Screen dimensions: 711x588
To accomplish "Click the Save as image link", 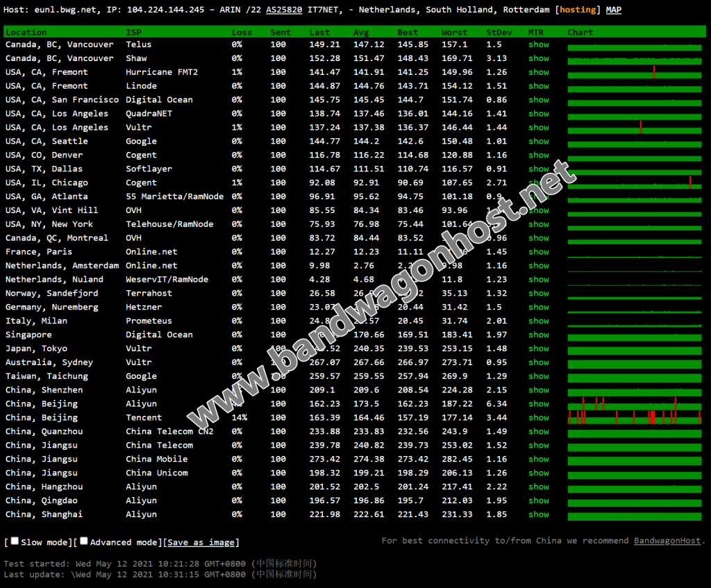I will click(x=201, y=542).
